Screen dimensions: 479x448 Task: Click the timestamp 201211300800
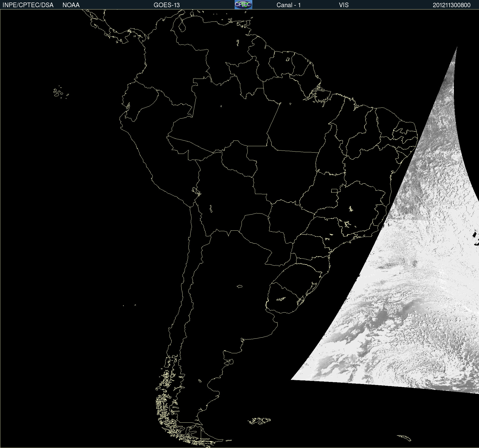click(452, 5)
